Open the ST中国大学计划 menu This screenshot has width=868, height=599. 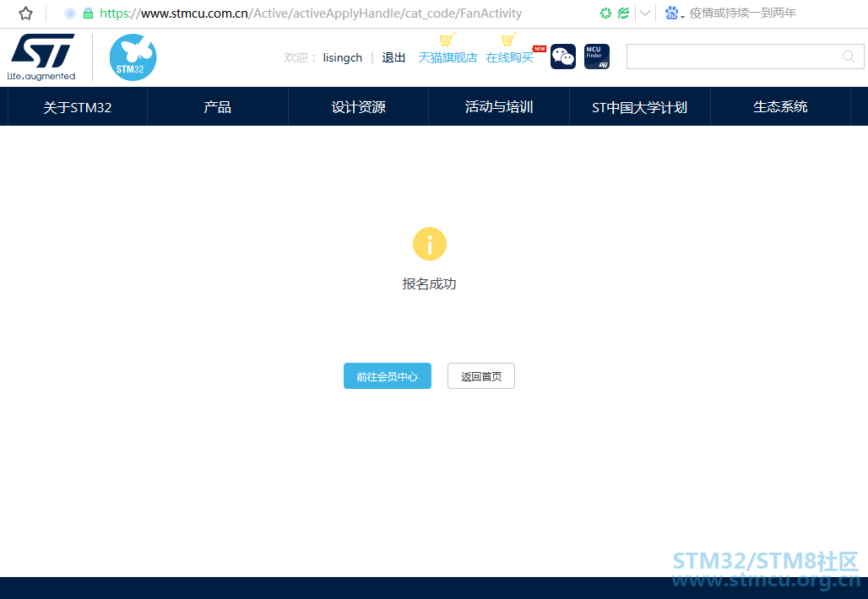[x=639, y=107]
